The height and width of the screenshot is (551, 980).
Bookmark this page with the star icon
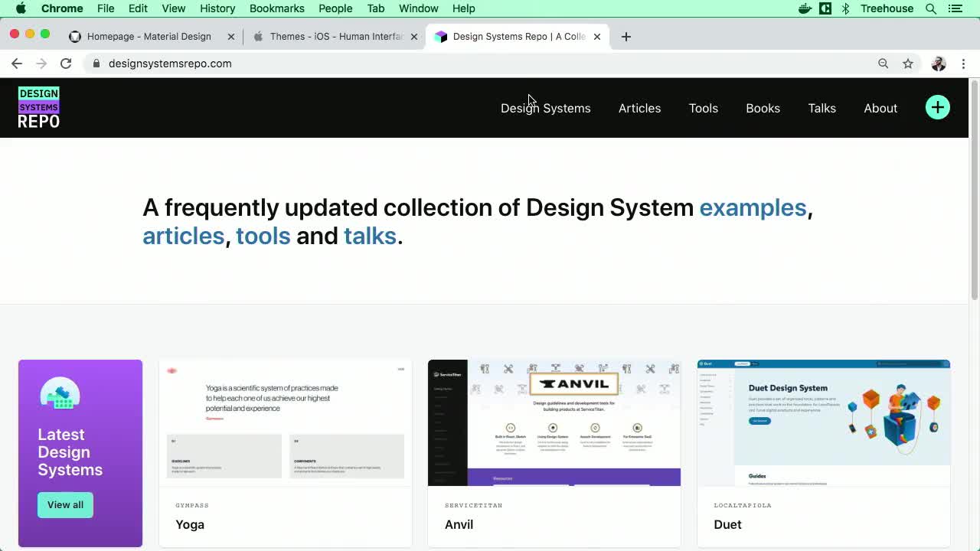point(908,64)
